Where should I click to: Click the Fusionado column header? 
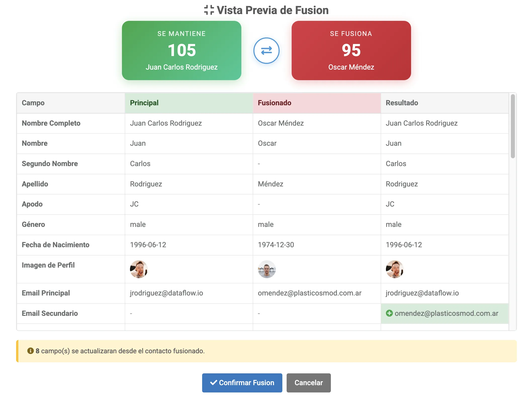click(x=317, y=103)
